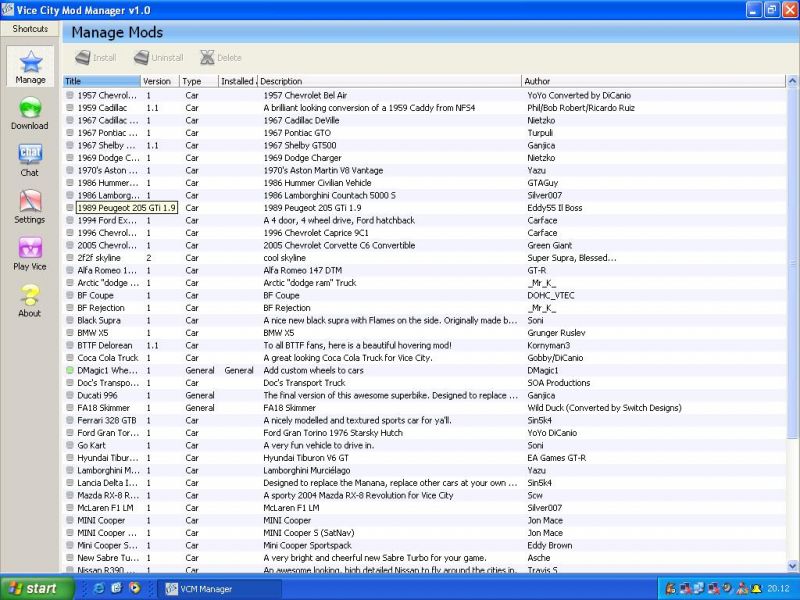Image resolution: width=800 pixels, height=600 pixels.
Task: Click the status icon beside Coca Cola Truck
Action: (70, 358)
